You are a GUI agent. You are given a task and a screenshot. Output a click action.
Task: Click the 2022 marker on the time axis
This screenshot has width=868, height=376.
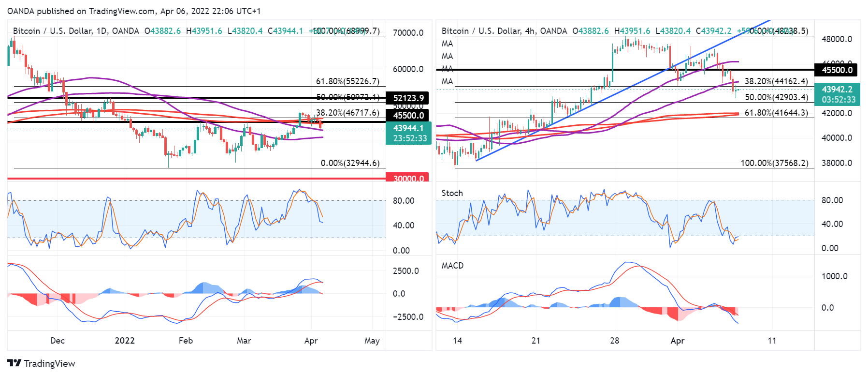(125, 341)
